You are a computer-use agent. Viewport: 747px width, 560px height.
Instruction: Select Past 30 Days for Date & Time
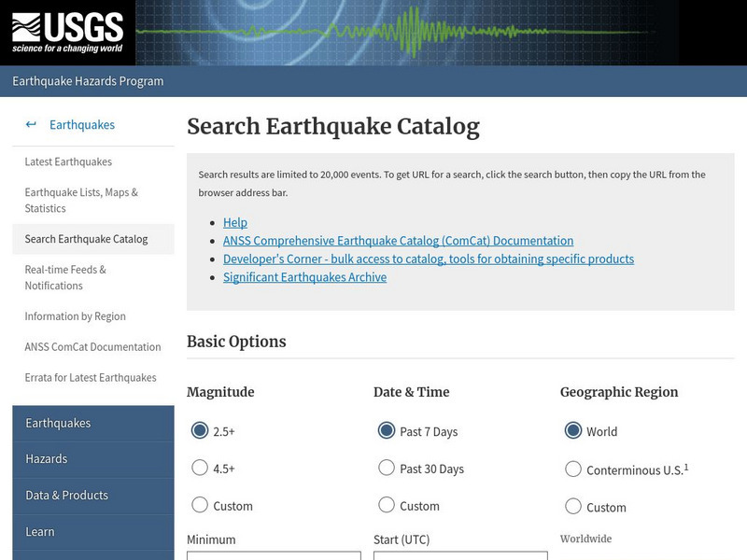tap(386, 469)
